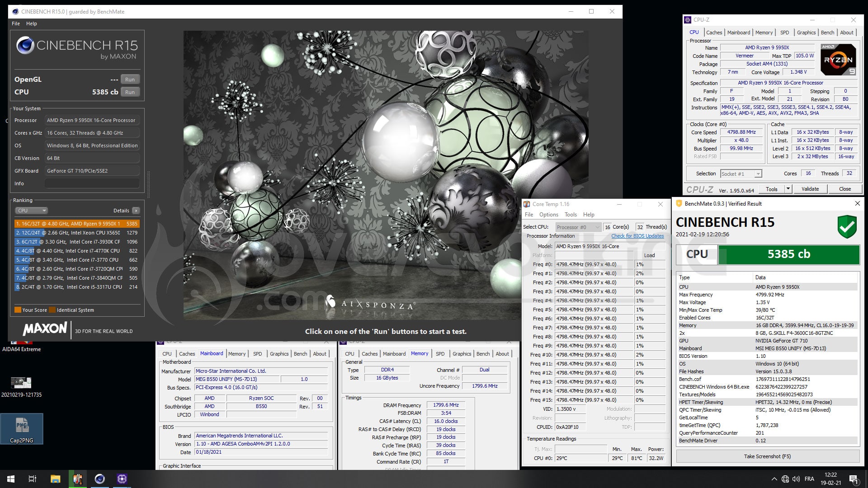
Task: Switch to Caches tab in top CPU-Z
Action: (714, 33)
